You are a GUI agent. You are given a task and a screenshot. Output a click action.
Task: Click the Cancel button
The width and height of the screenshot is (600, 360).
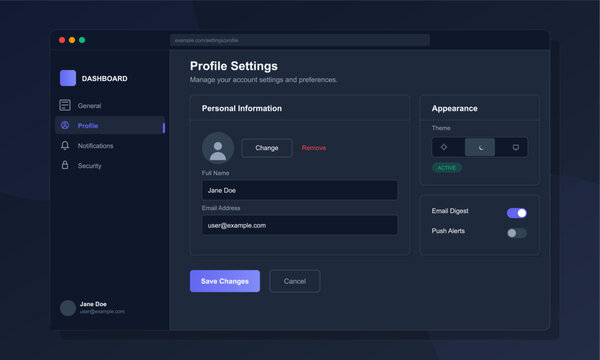(295, 281)
